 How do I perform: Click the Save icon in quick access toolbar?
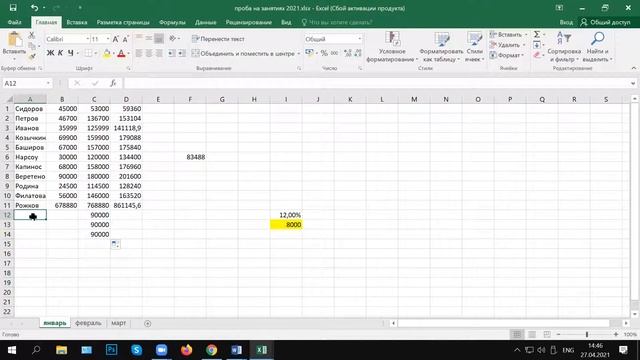point(13,8)
